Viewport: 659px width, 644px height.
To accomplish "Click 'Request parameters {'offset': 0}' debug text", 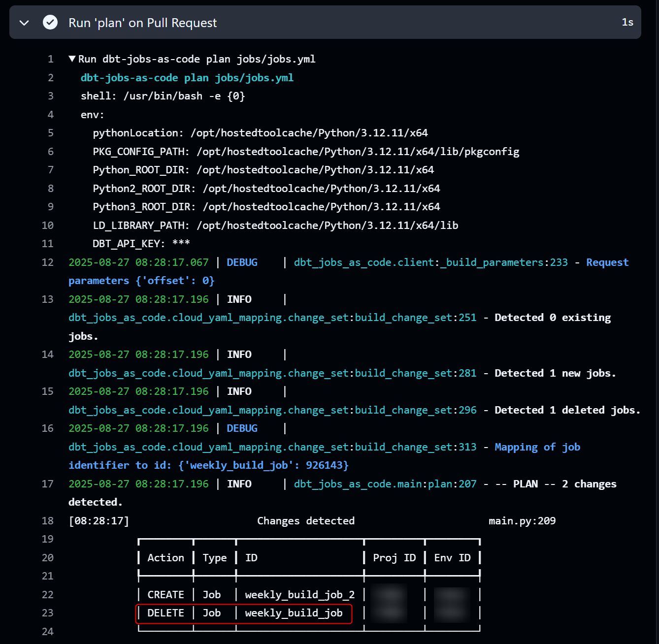I will pos(348,271).
